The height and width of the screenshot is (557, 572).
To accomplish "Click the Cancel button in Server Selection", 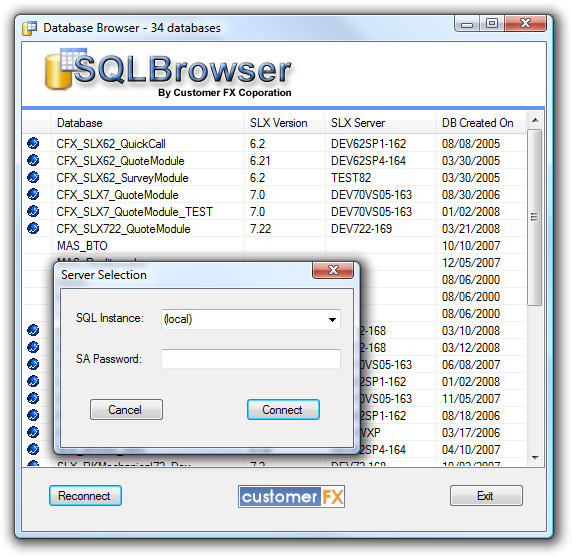I will (126, 410).
